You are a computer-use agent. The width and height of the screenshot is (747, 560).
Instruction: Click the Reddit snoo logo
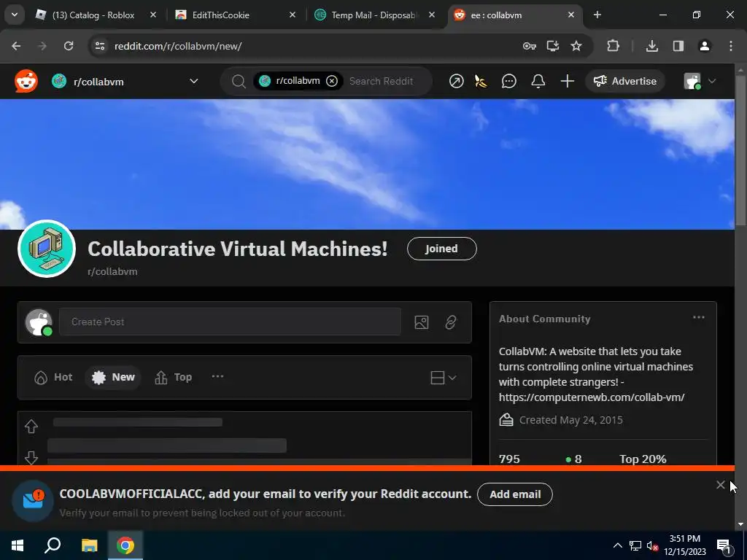(26, 82)
